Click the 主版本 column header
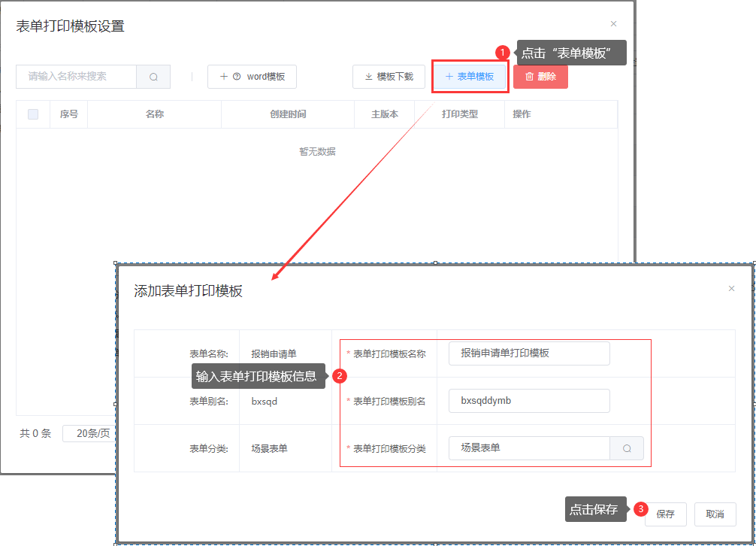 coord(384,114)
